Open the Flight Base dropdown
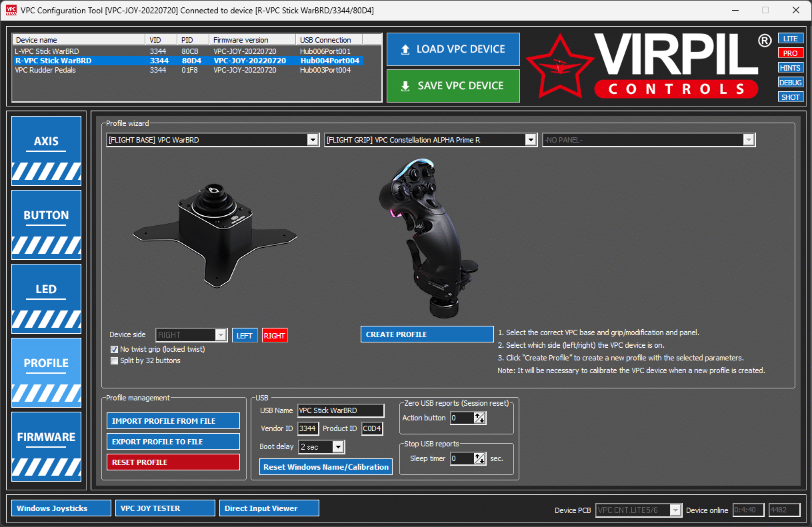The height and width of the screenshot is (527, 812). (313, 140)
